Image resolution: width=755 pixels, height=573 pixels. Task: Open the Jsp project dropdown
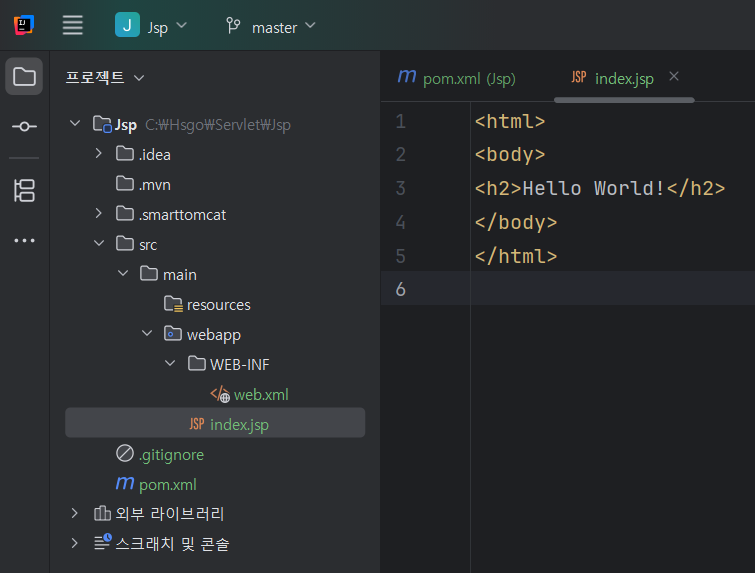pos(151,27)
